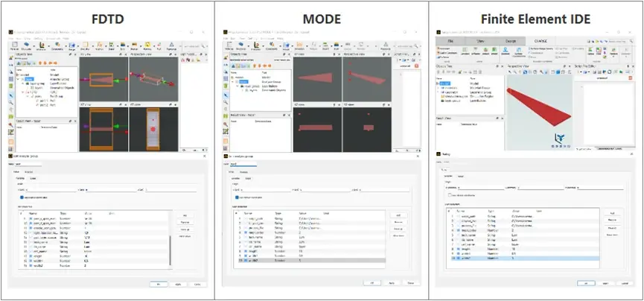This screenshot has width=644, height=301.
Task: Select the model node in MODE tree
Action: tap(239, 77)
